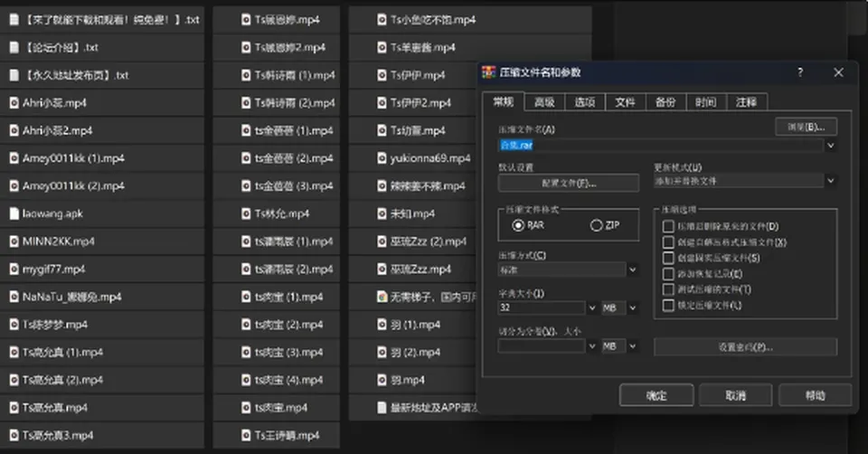Click the video icon of Ts伊伊2.mp4

point(382,103)
